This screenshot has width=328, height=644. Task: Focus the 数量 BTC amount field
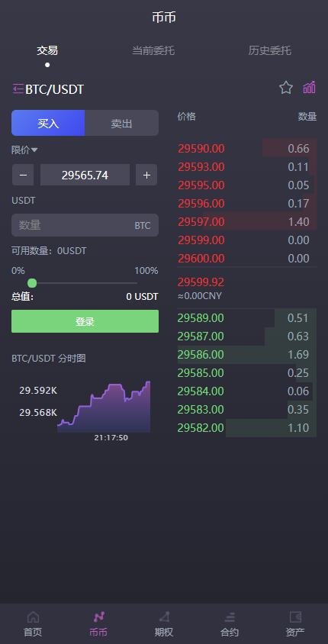(85, 225)
